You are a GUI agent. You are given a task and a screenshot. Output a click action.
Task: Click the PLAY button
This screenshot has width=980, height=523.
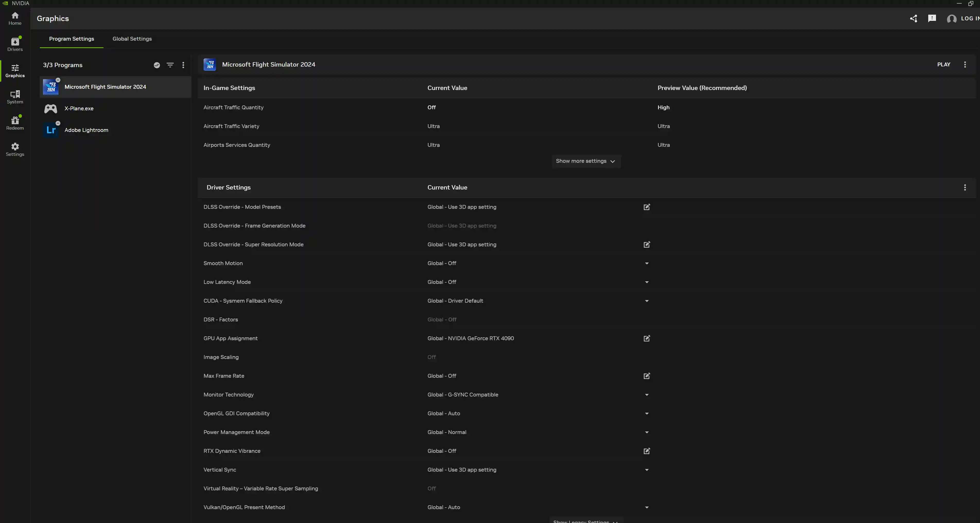point(943,65)
